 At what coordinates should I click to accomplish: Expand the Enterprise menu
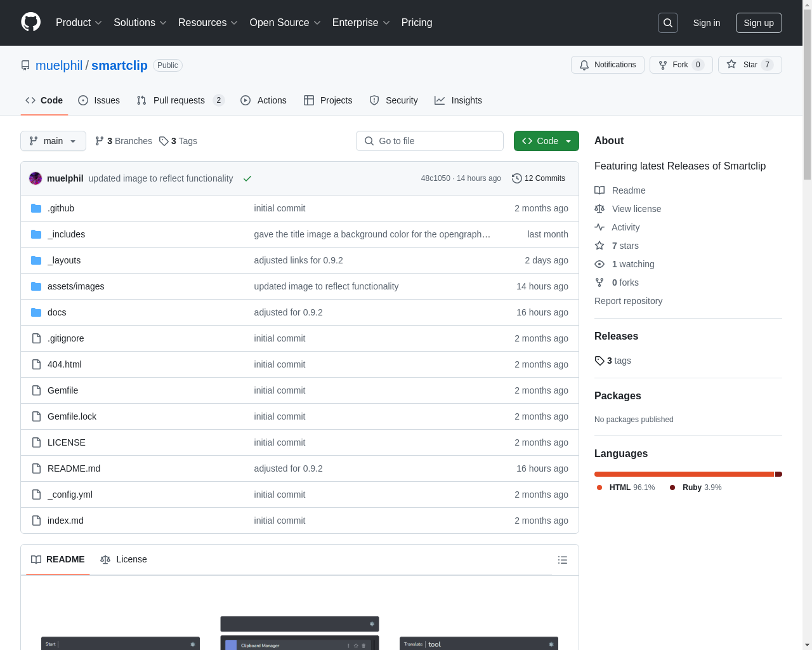(x=361, y=23)
